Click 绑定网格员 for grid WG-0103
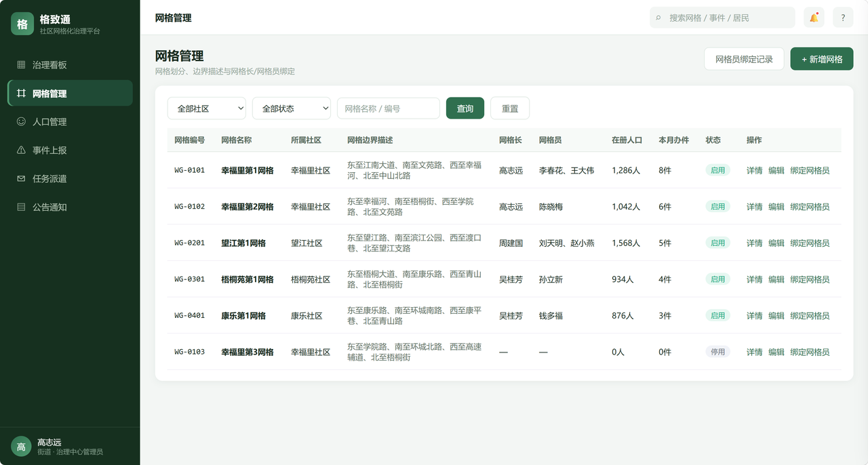Image resolution: width=868 pixels, height=465 pixels. [810, 352]
